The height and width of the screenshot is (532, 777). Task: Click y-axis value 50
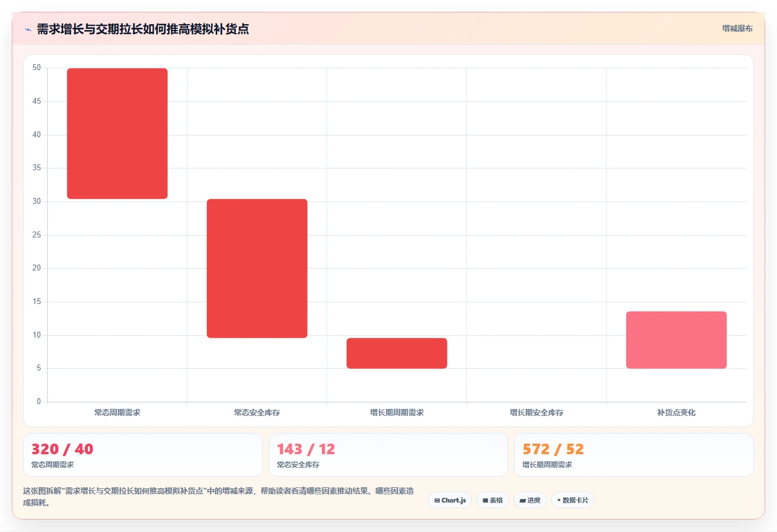(x=37, y=68)
